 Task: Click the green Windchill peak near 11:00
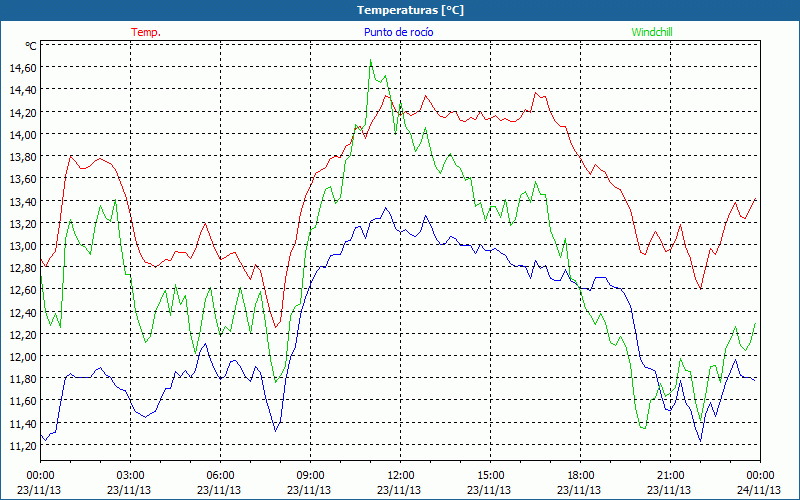[x=370, y=60]
